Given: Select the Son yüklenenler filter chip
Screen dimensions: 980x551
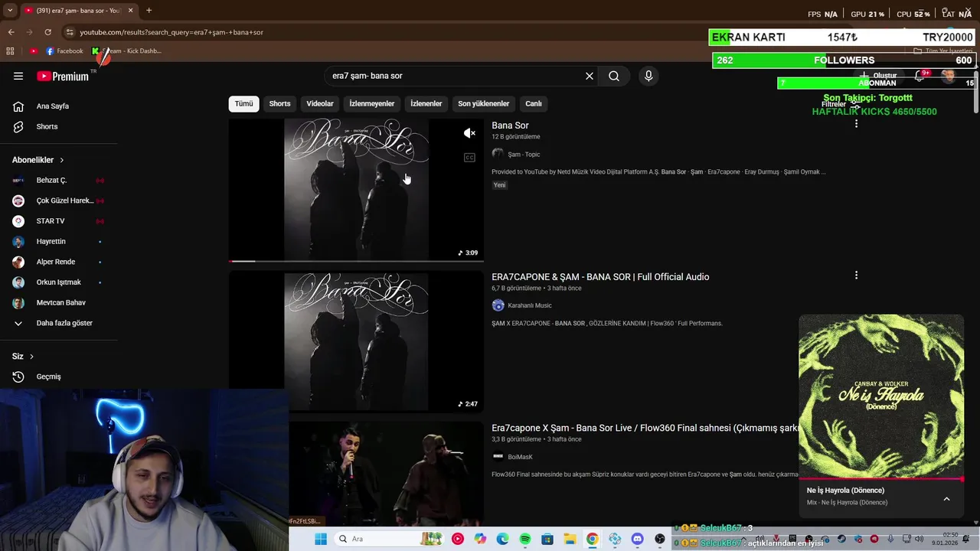Looking at the screenshot, I should coord(483,103).
